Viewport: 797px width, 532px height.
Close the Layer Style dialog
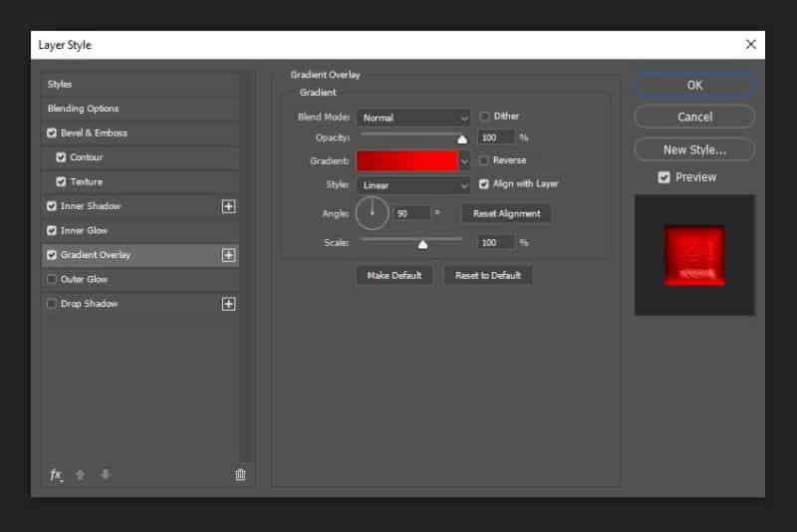click(751, 45)
